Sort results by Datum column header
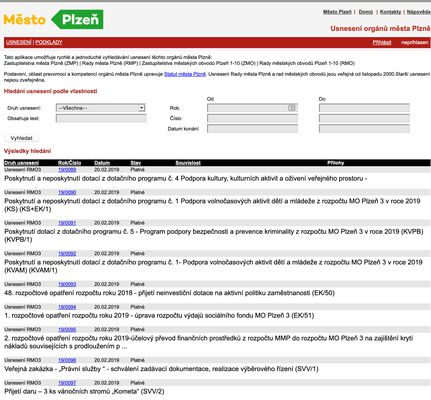Screen dimensions: 431x400 click(102, 163)
